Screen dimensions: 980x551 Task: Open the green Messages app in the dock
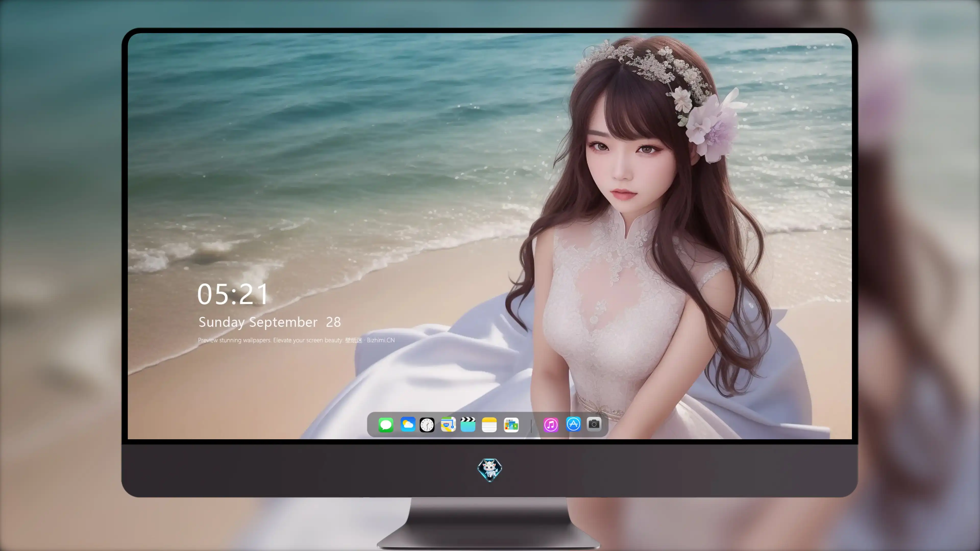tap(386, 425)
